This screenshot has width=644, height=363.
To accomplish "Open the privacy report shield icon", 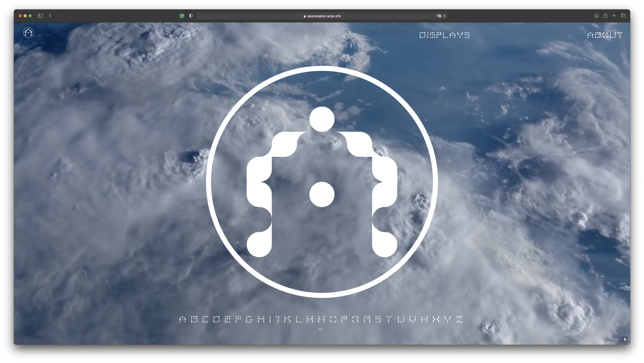I will [x=191, y=16].
